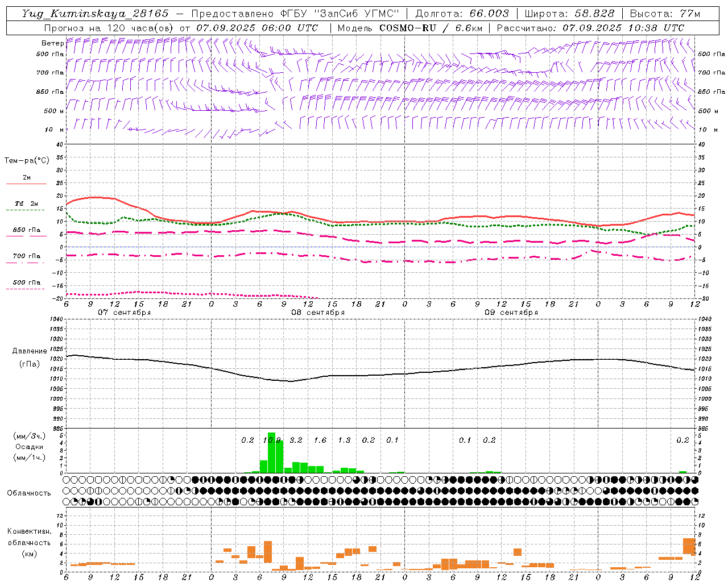Click the Осадки panel label
The height and width of the screenshot is (582, 728).
click(x=30, y=447)
